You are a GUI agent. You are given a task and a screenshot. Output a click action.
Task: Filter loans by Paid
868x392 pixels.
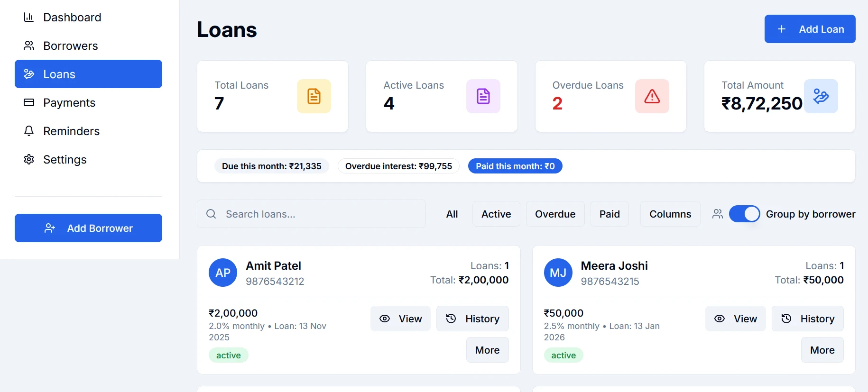[x=609, y=214]
